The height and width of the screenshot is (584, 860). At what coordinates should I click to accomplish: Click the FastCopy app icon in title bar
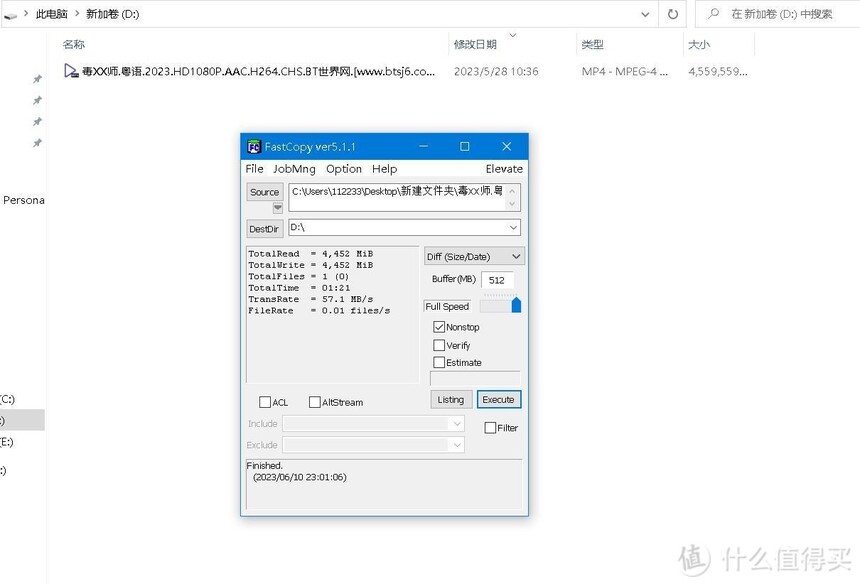click(253, 146)
